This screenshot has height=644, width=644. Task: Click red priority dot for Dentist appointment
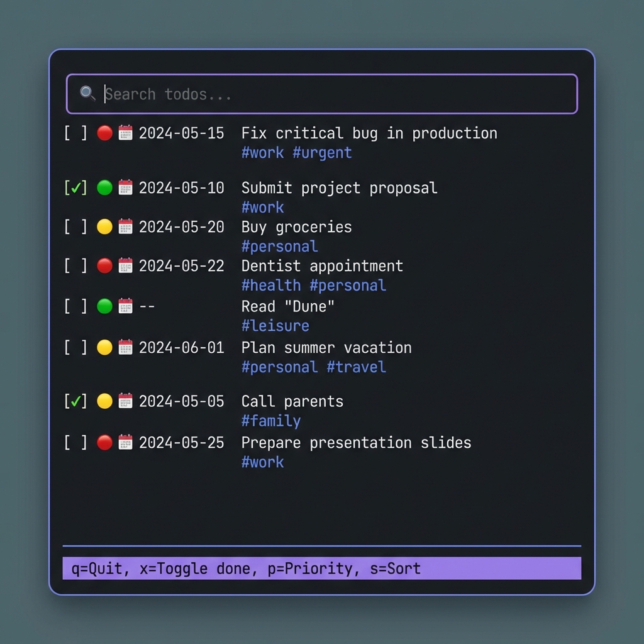point(105,266)
